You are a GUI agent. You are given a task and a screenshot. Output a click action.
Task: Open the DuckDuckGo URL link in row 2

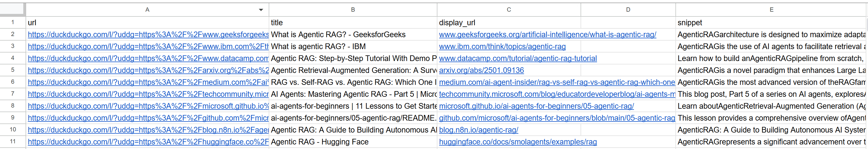(148, 35)
